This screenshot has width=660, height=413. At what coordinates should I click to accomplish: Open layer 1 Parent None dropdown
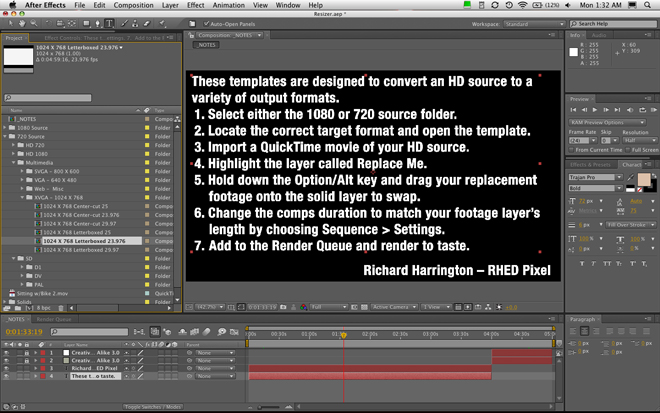pyautogui.click(x=215, y=353)
